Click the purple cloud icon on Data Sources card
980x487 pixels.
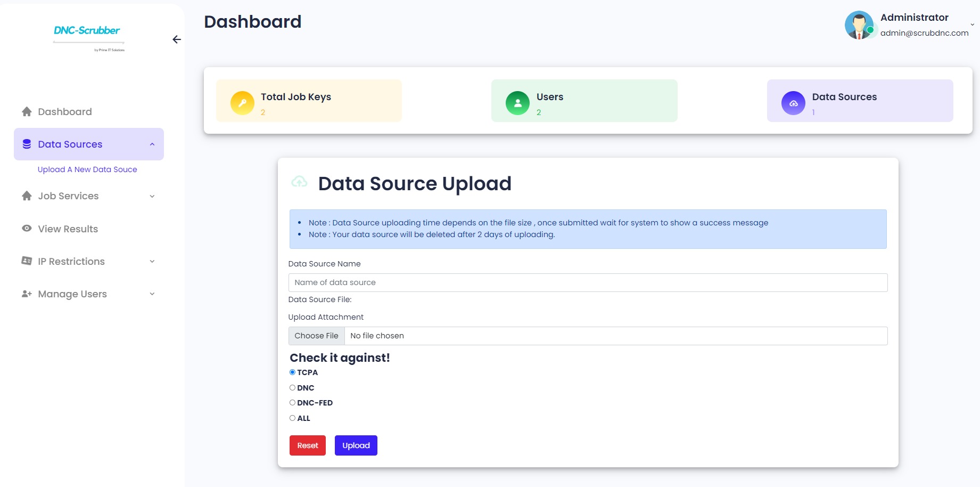click(793, 103)
